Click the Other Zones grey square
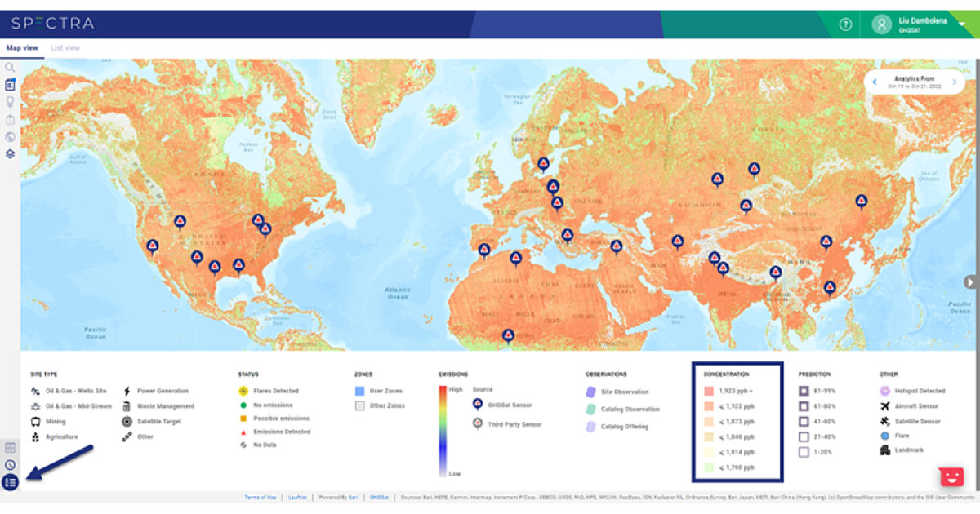Screen dimensions: 980x514 coord(359,405)
